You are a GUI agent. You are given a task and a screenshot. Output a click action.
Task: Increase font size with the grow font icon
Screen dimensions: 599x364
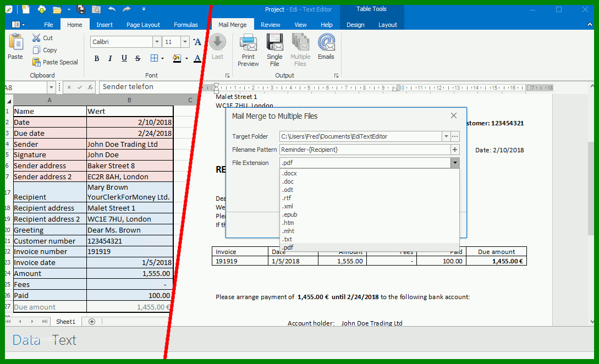click(x=197, y=42)
